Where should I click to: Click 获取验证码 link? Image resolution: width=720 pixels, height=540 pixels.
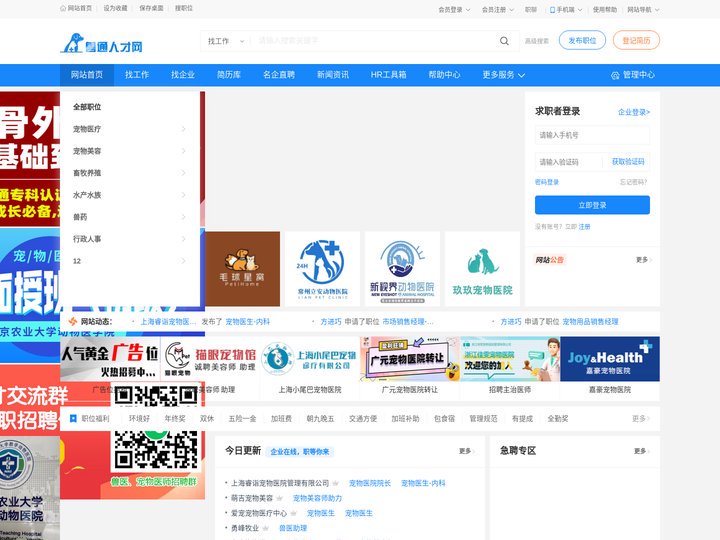628,162
